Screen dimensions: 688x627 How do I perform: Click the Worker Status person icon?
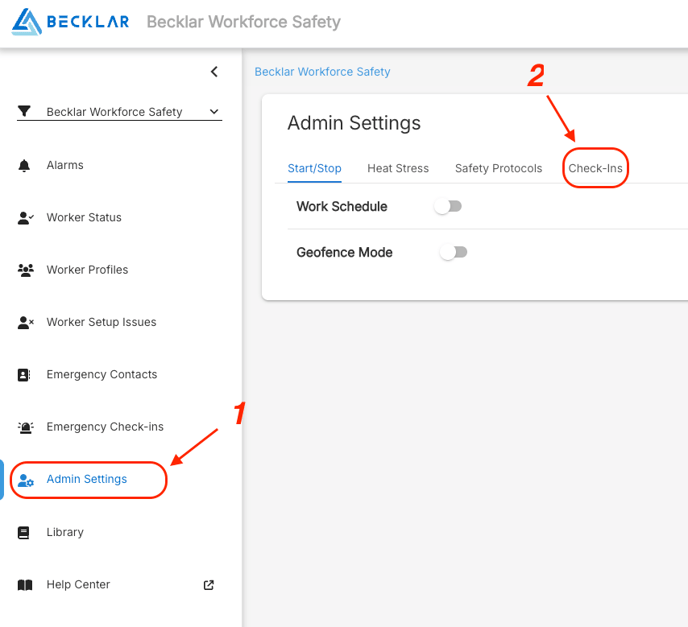(x=26, y=218)
